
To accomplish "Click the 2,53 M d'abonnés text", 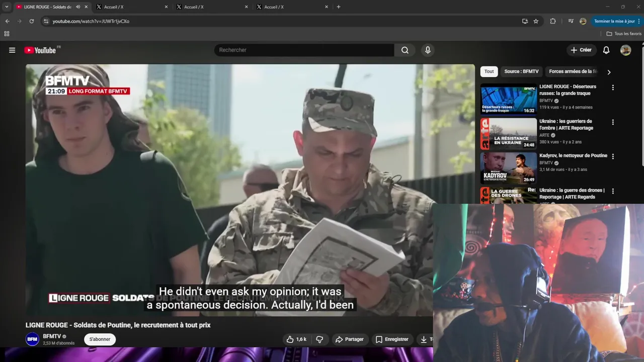I will 58,343.
